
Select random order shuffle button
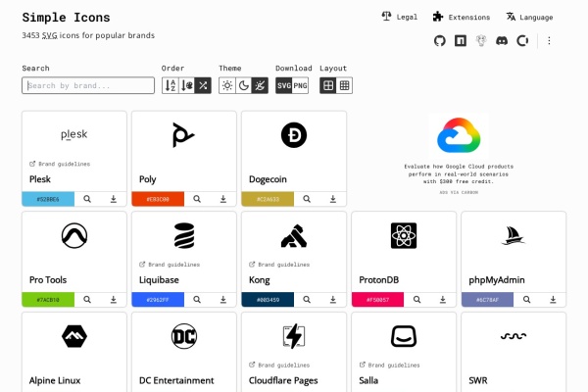203,85
